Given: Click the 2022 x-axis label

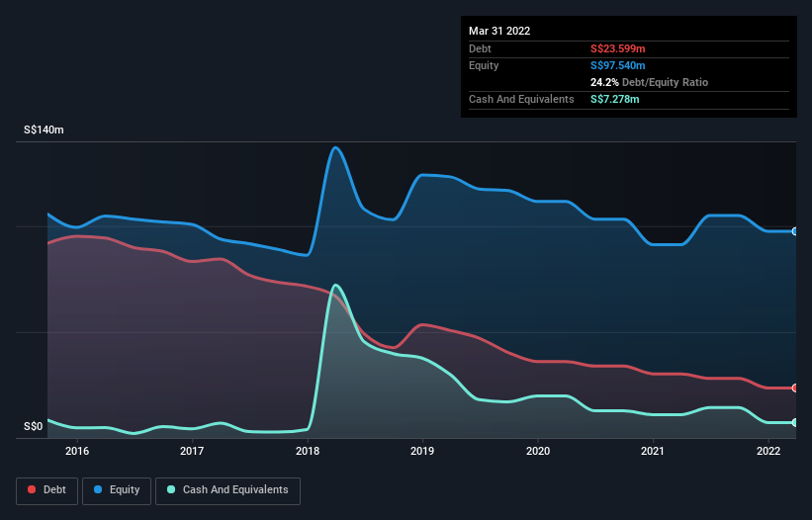Looking at the screenshot, I should click(x=768, y=451).
